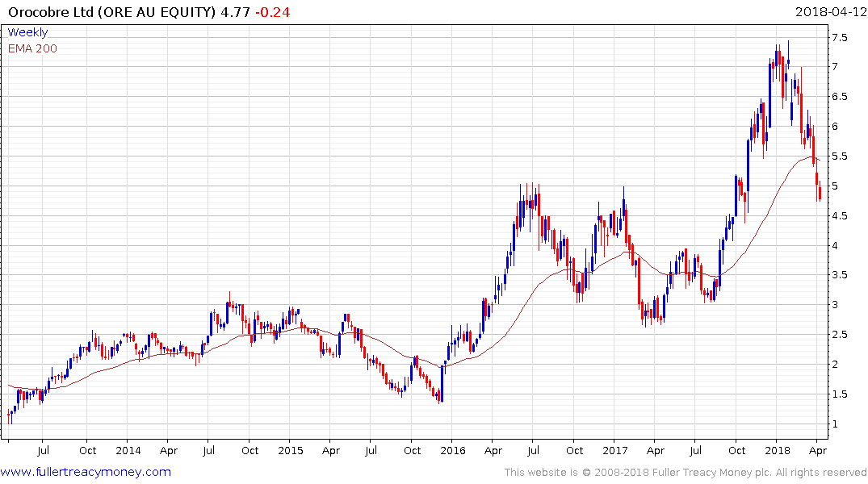The width and height of the screenshot is (868, 484).
Task: Click the 3.5 price axis label
Action: click(839, 275)
